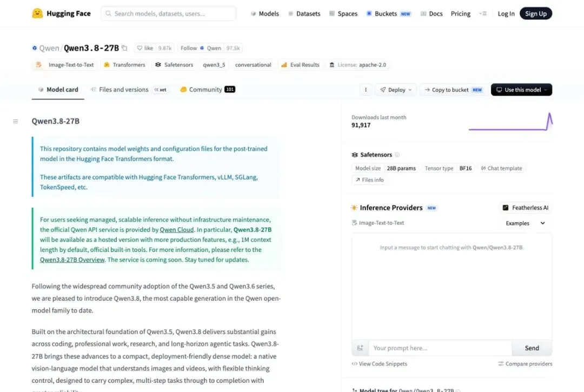
Task: Copy the model name with clipboard icon
Action: pyautogui.click(x=124, y=48)
